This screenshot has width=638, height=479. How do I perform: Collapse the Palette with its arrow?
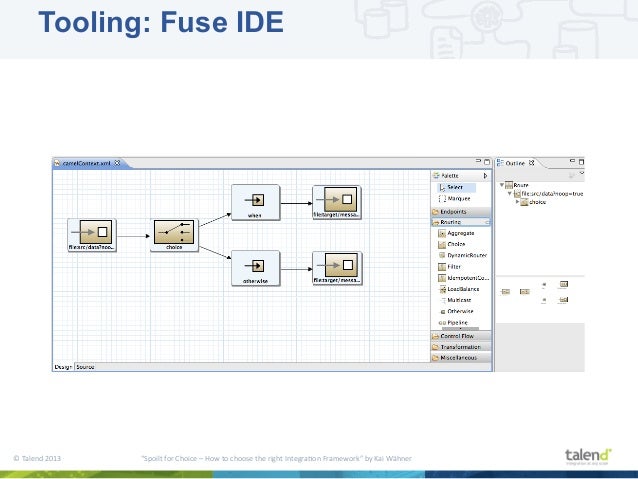pos(485,176)
